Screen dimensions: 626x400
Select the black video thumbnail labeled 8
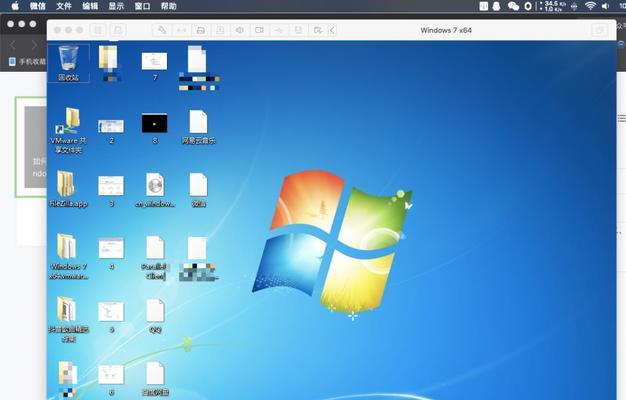coord(155,129)
